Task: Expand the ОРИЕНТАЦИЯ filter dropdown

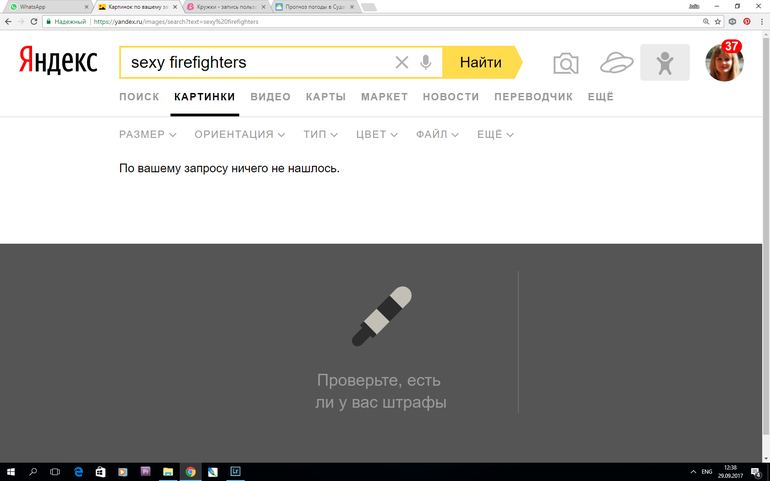Action: coord(239,134)
